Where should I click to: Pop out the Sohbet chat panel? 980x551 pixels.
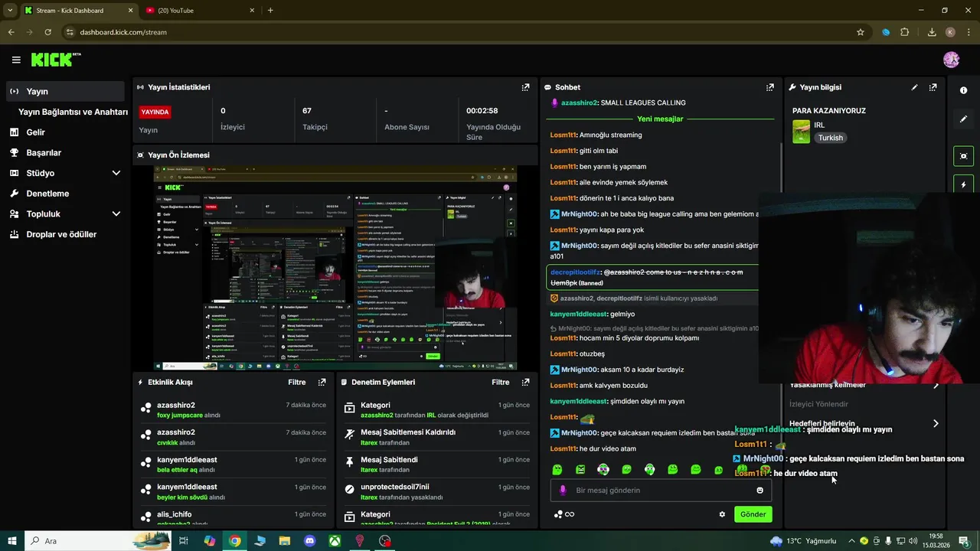coord(770,87)
